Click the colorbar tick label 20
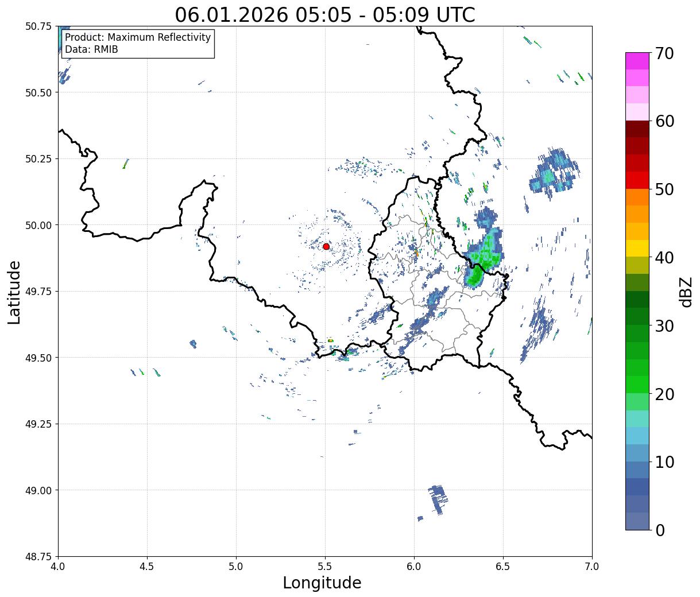Image resolution: width=700 pixels, height=597 pixels. pos(664,394)
